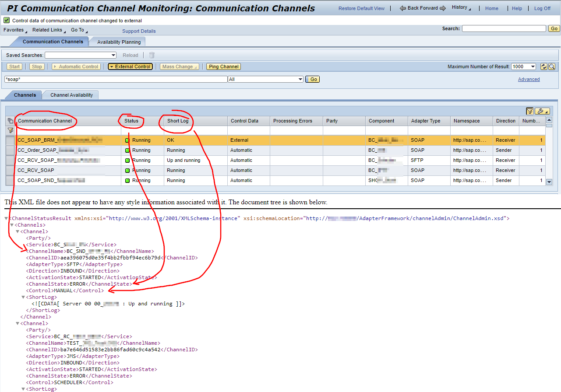
Task: Click the table scrollbar down arrow
Action: coord(549,182)
